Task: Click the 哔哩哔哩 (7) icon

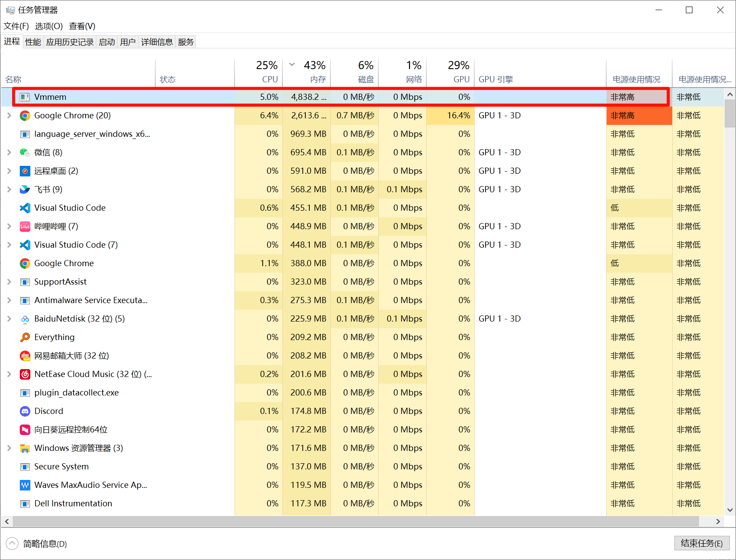Action: (25, 227)
